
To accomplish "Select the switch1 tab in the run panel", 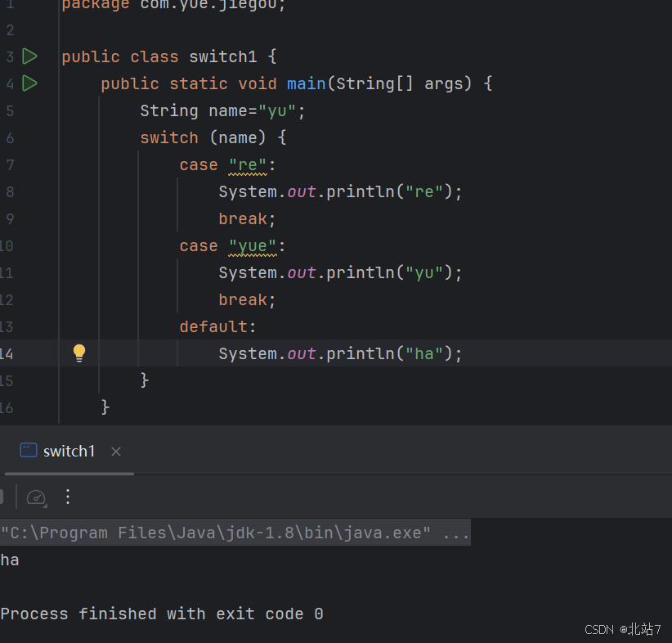I will click(x=69, y=450).
